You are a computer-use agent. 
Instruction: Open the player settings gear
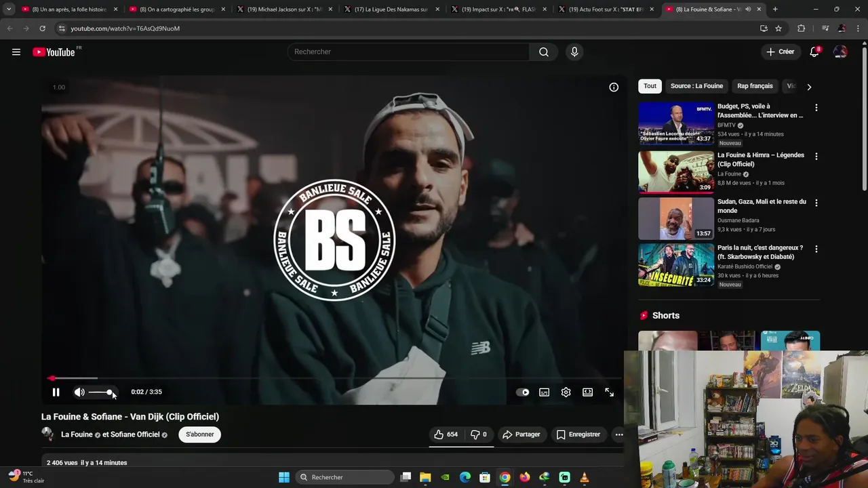566,392
